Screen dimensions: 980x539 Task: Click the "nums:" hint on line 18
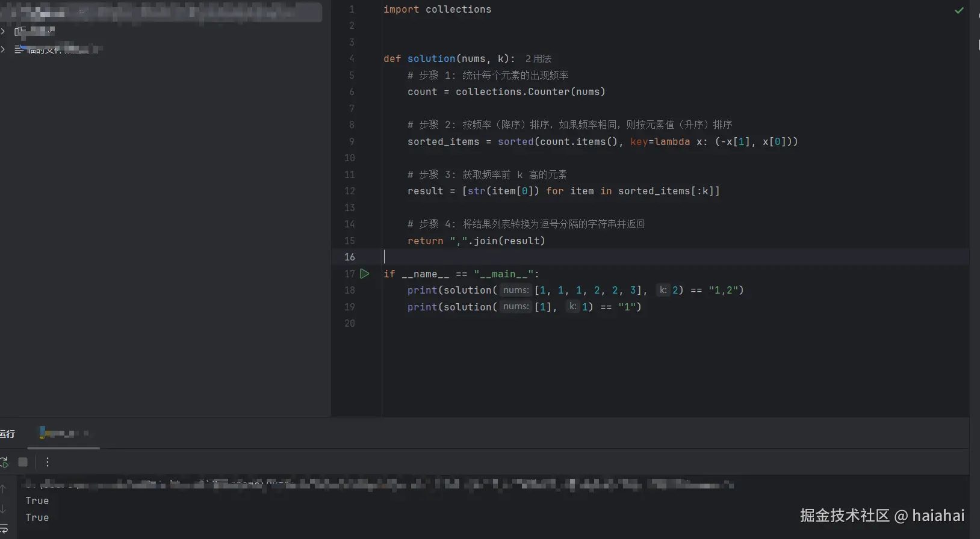(516, 290)
